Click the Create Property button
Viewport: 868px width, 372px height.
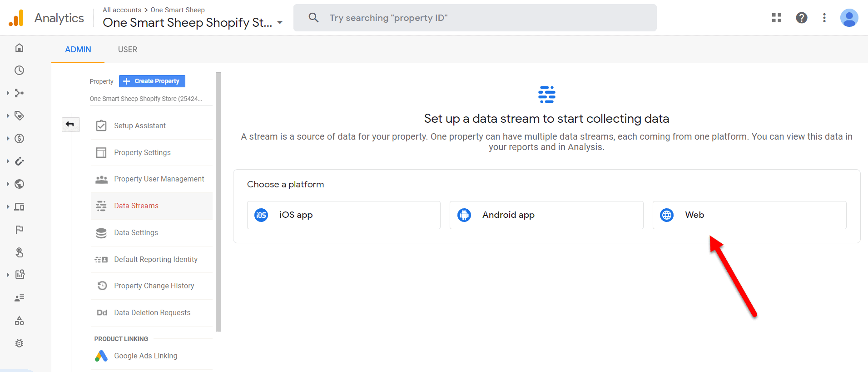click(x=152, y=81)
